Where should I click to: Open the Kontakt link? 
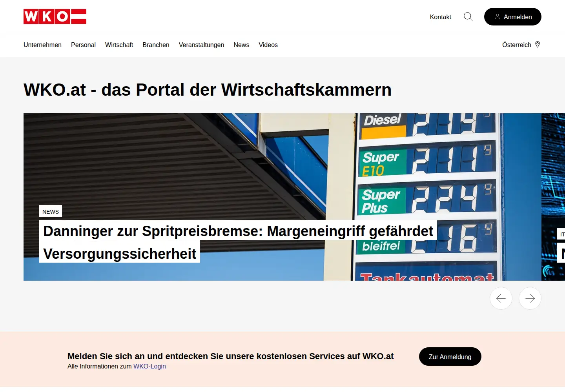click(441, 17)
